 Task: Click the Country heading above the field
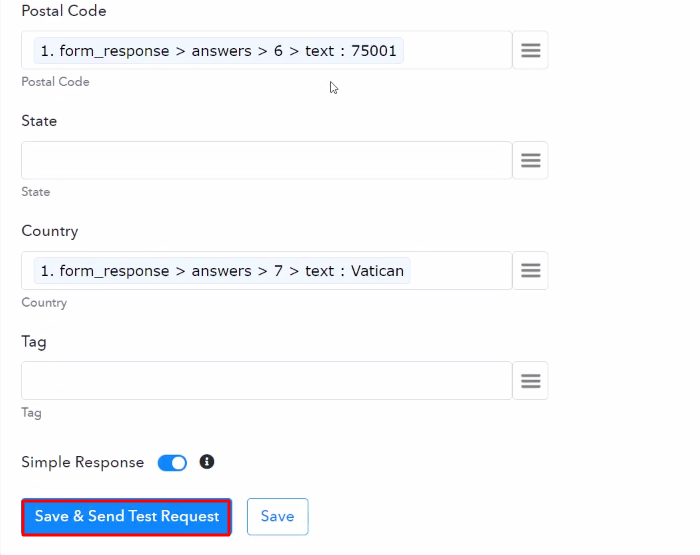[x=50, y=231]
